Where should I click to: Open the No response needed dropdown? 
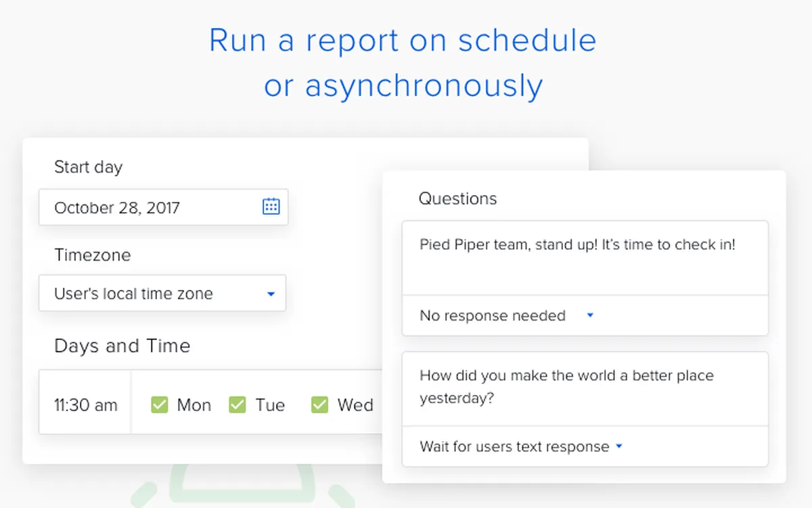[585, 316]
